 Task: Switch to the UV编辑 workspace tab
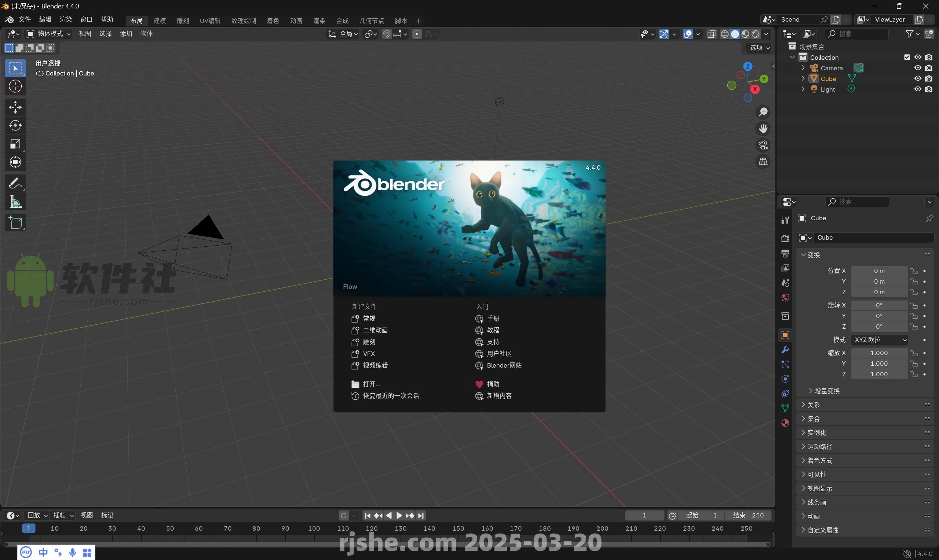coord(210,21)
